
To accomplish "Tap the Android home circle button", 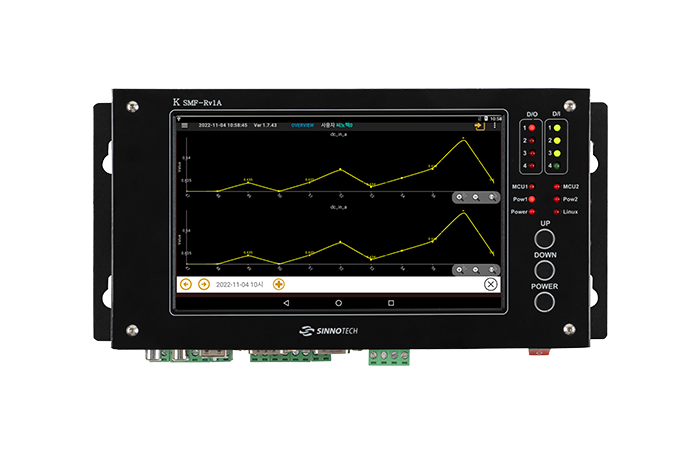I will [338, 302].
